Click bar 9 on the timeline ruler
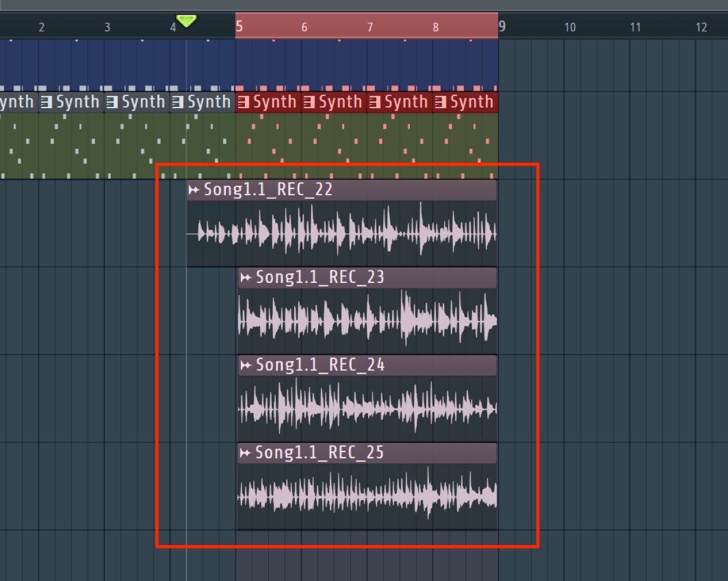728x581 pixels. (502, 27)
